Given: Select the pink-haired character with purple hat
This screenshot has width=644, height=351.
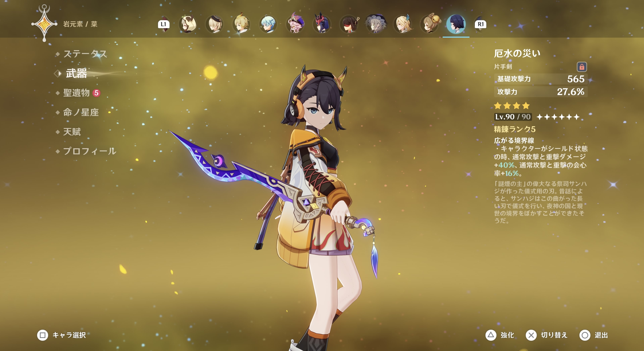Looking at the screenshot, I should [295, 24].
